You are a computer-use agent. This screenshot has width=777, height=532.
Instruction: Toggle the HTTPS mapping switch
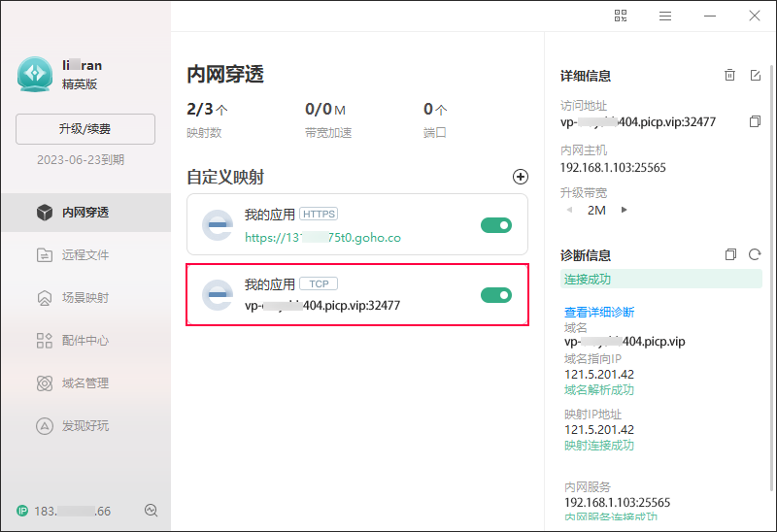click(496, 225)
